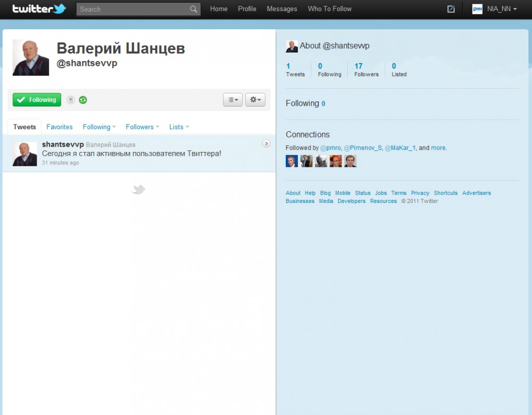This screenshot has height=415, width=532.
Task: Click the first follower avatar in Connections
Action: coord(292,161)
